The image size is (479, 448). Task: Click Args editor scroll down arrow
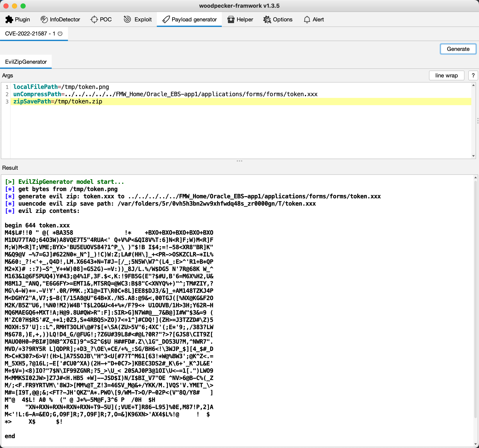pyautogui.click(x=473, y=156)
